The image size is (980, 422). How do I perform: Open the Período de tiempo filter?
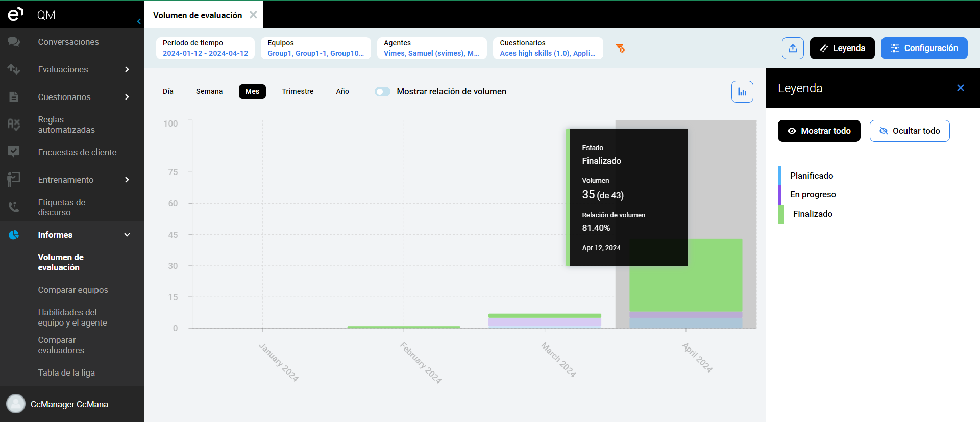coord(205,48)
